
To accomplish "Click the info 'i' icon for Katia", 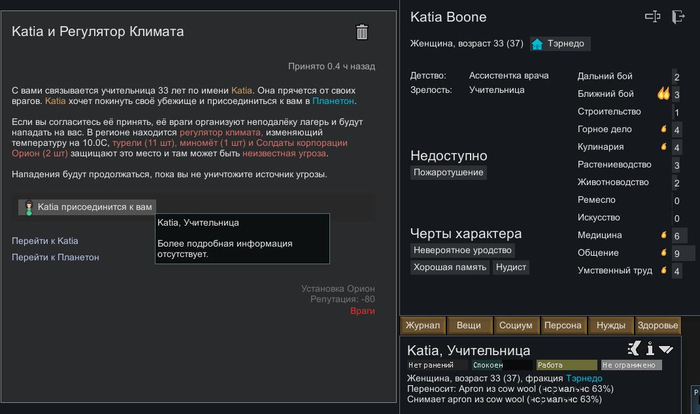I will pyautogui.click(x=650, y=348).
